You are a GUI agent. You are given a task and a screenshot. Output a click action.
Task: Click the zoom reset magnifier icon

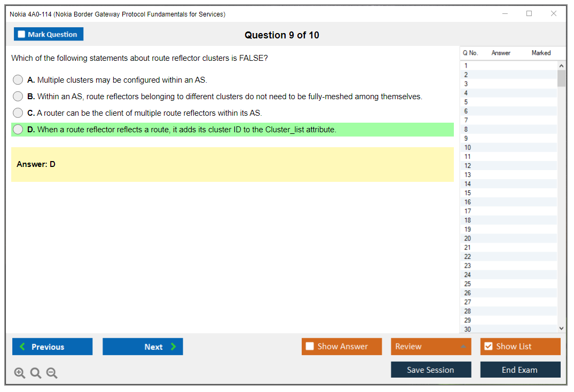pyautogui.click(x=36, y=373)
